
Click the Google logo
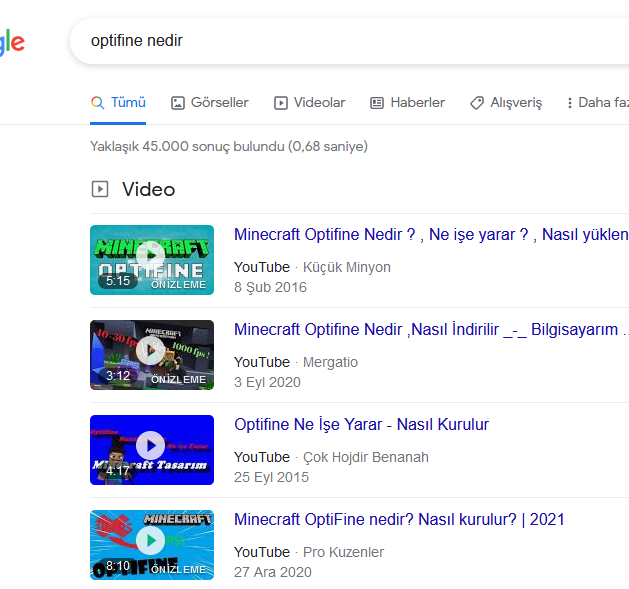pos(12,43)
